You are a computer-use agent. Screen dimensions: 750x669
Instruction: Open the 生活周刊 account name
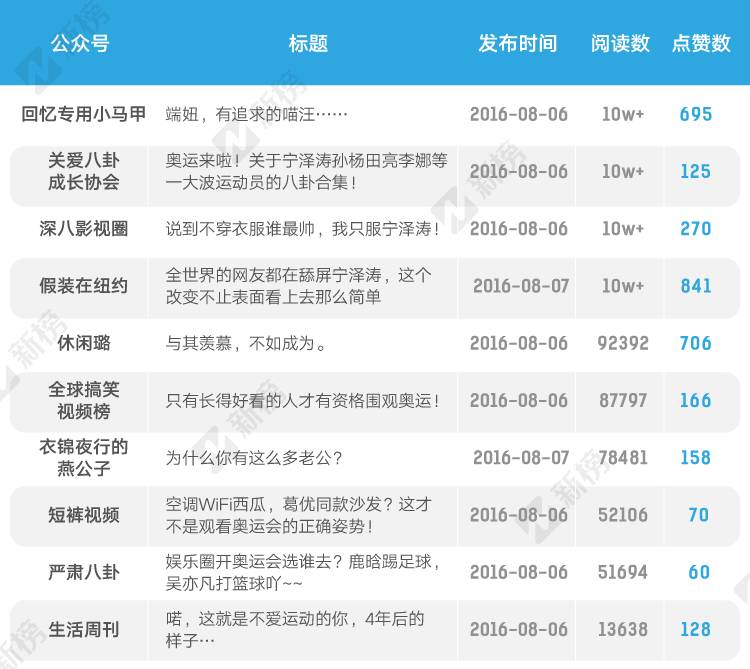(84, 629)
